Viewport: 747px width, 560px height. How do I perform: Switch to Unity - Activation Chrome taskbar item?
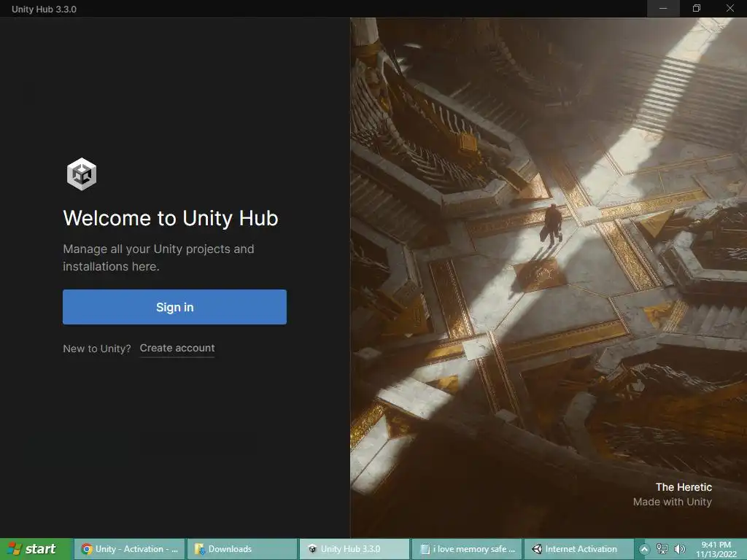[x=130, y=549]
